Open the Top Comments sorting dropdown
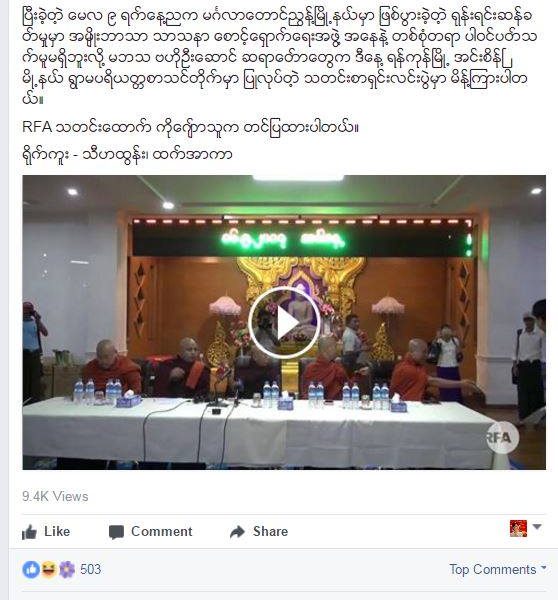The width and height of the screenshot is (558, 600). [498, 569]
